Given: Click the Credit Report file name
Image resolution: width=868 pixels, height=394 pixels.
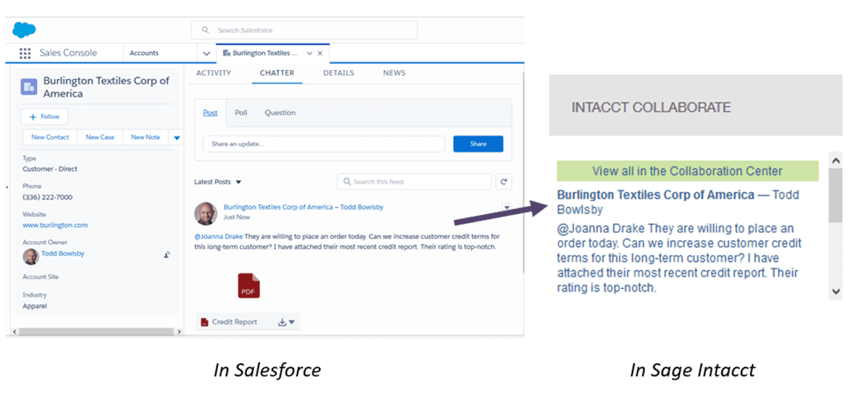Looking at the screenshot, I should click(235, 322).
